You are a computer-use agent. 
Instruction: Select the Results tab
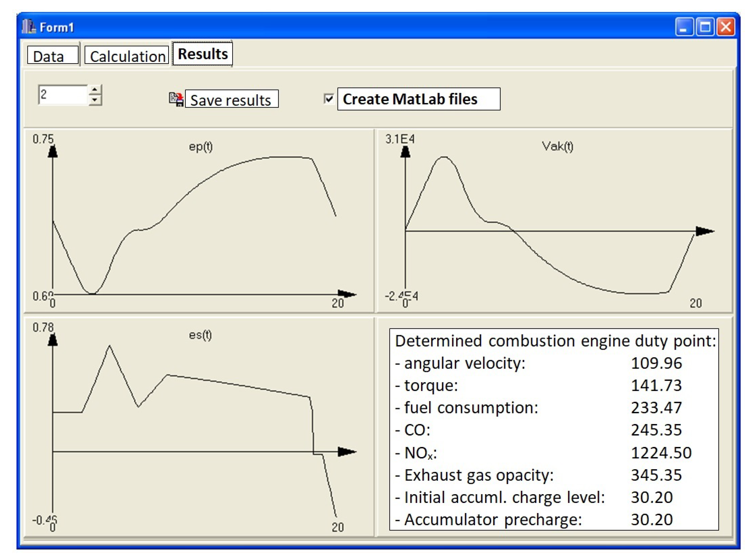click(203, 54)
